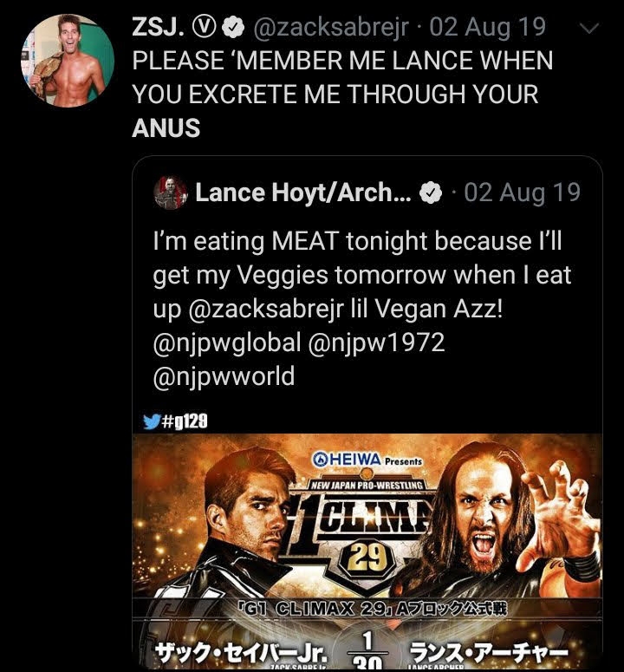This screenshot has width=624, height=672.
Task: Click ZSJ's profile avatar photo
Action: pos(68,60)
